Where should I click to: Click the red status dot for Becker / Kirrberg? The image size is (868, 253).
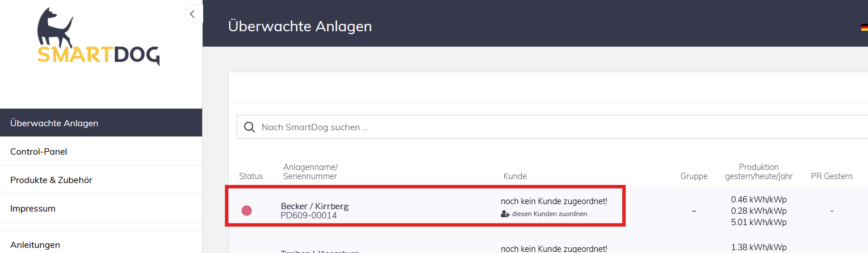(246, 211)
